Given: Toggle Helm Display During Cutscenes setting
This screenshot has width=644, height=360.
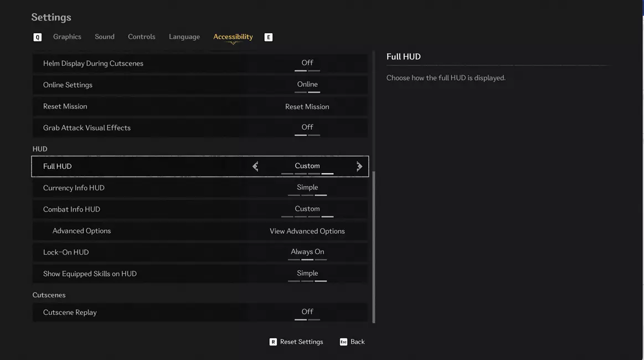Looking at the screenshot, I should (x=307, y=63).
